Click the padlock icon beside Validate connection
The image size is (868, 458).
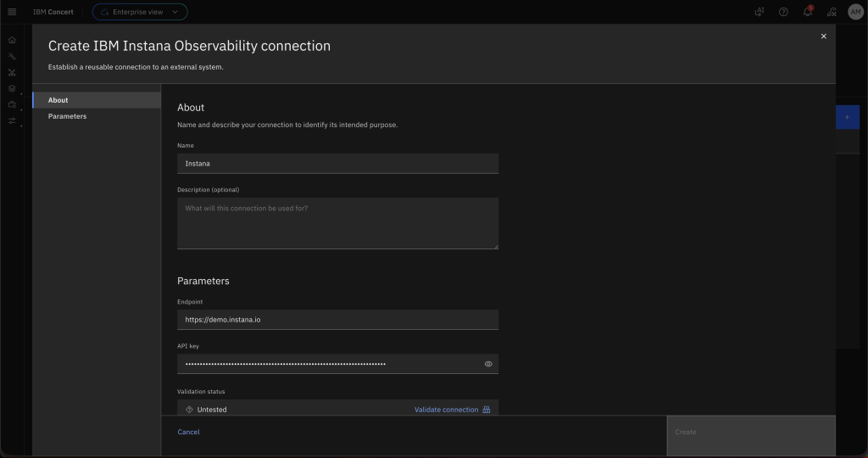pos(486,410)
